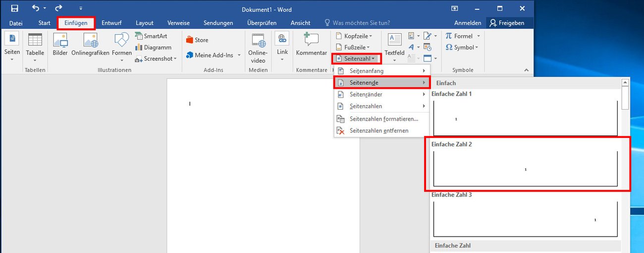Go to the Verweise tab
This screenshot has height=253, width=644.
coord(179,23)
